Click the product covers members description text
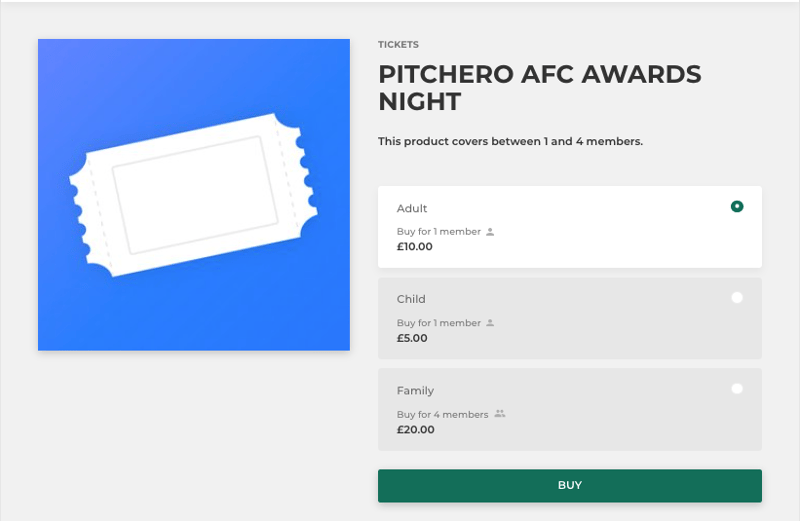Image resolution: width=800 pixels, height=521 pixels. (510, 141)
